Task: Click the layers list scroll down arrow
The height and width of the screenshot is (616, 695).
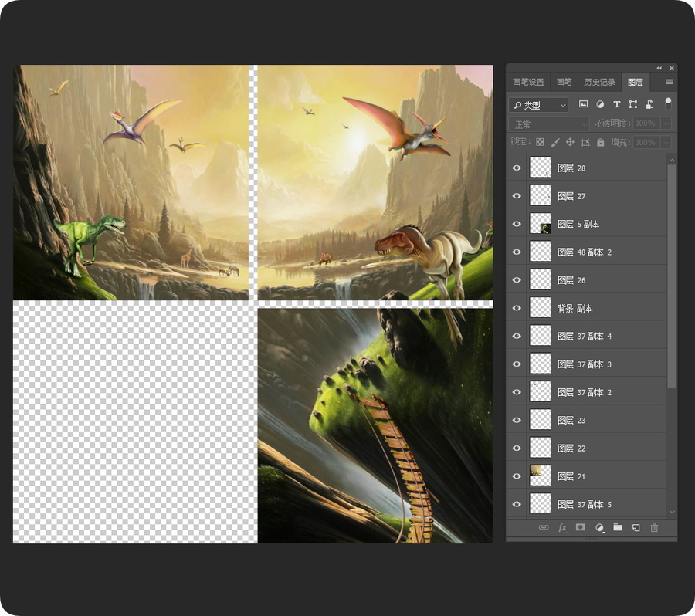Action: tap(672, 512)
